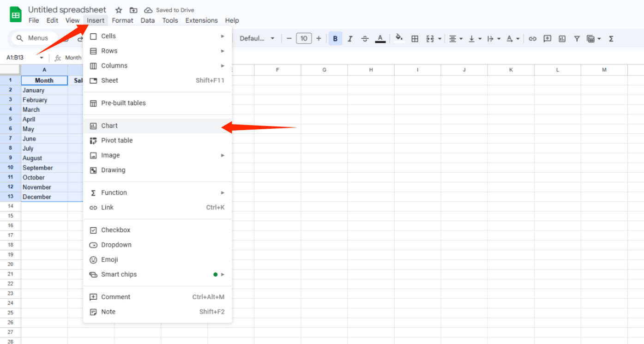Click the insert comment toolbar icon
This screenshot has height=344, width=644.
pos(547,39)
